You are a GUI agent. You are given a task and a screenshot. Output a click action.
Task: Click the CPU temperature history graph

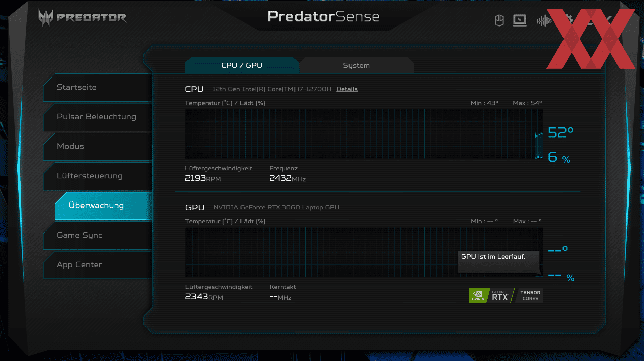(x=364, y=134)
